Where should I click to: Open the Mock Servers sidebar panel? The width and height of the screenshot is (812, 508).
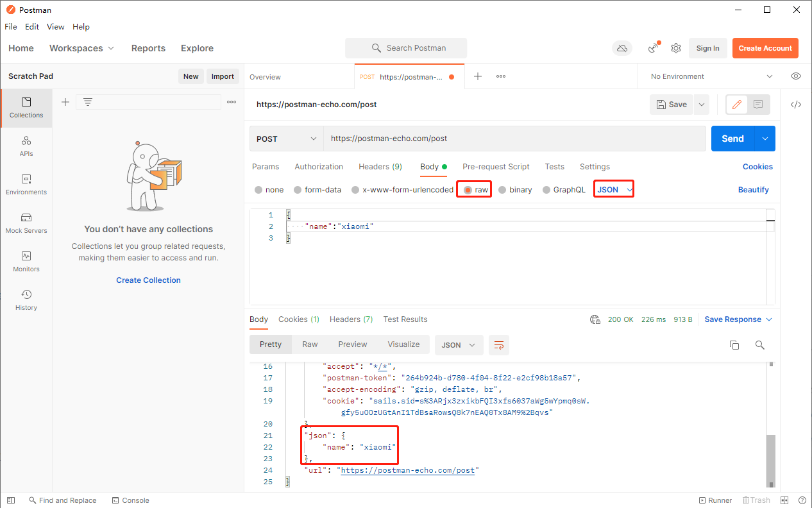[x=26, y=223]
